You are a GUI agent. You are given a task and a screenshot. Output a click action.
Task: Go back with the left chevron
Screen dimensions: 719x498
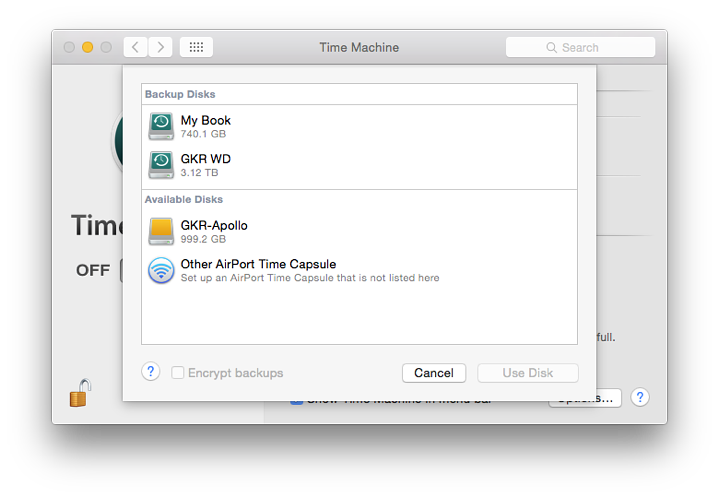pyautogui.click(x=135, y=47)
